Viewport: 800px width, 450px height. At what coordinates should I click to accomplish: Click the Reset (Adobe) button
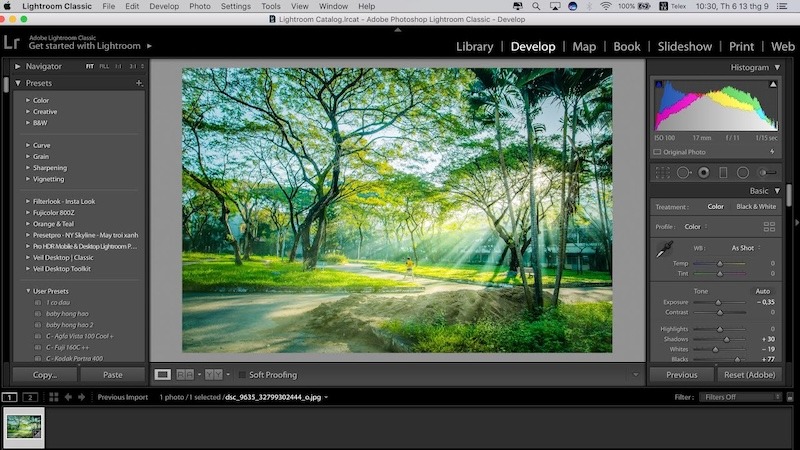(749, 374)
